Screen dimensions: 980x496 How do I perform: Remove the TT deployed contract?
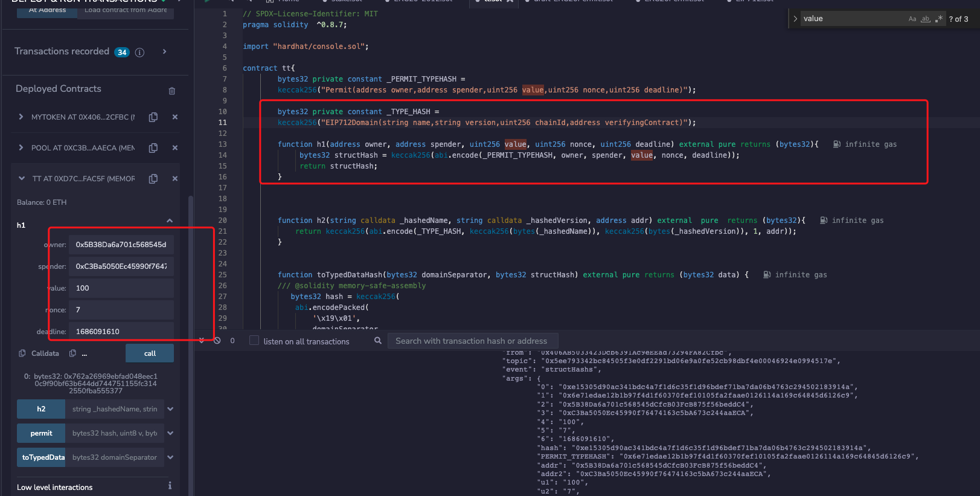click(x=175, y=179)
